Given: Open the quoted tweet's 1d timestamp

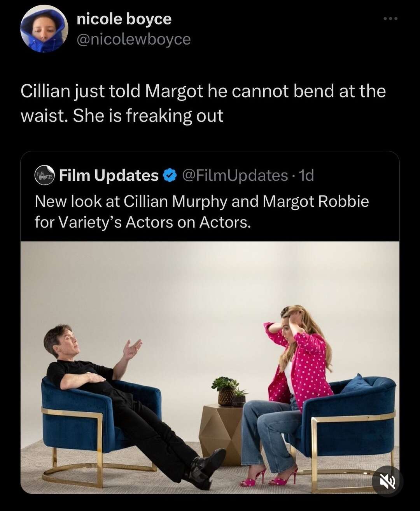Looking at the screenshot, I should click(x=306, y=176).
